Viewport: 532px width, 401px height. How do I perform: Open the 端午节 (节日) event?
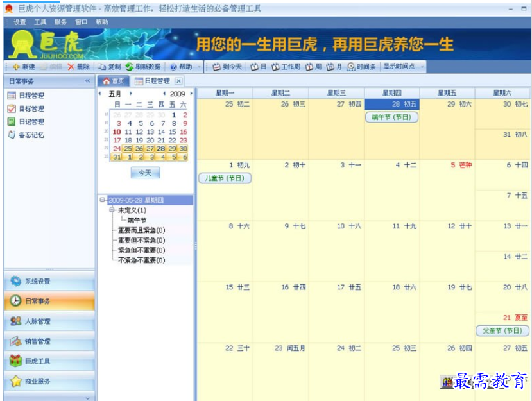coord(391,117)
